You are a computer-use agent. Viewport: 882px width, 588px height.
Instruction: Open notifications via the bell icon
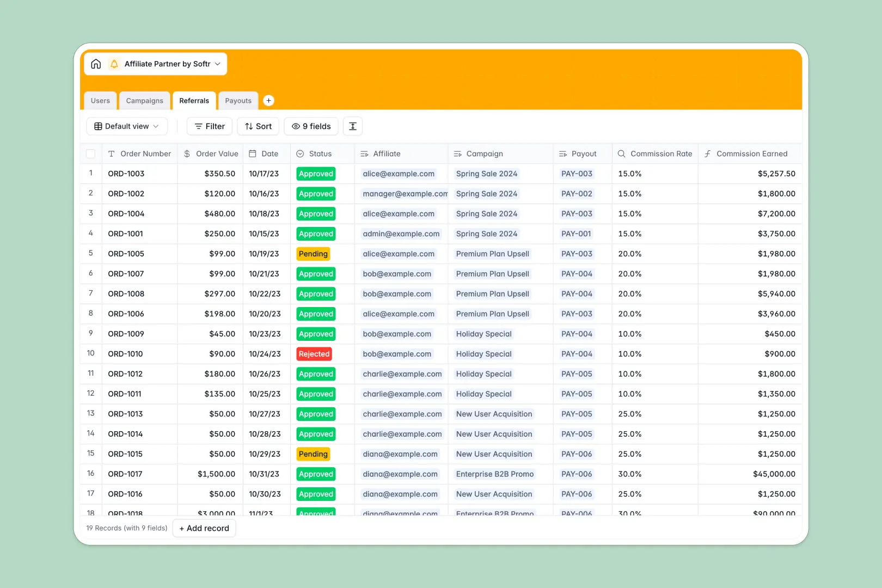[114, 64]
